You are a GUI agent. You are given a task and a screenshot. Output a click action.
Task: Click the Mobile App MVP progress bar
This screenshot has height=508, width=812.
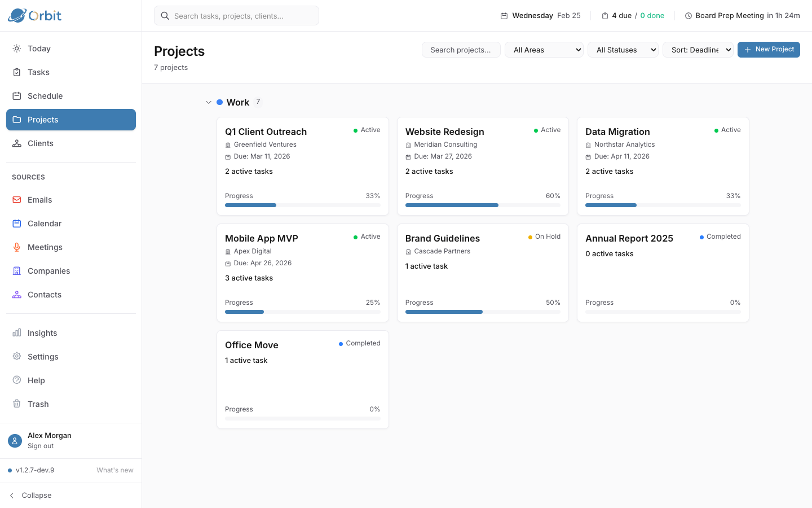(303, 312)
